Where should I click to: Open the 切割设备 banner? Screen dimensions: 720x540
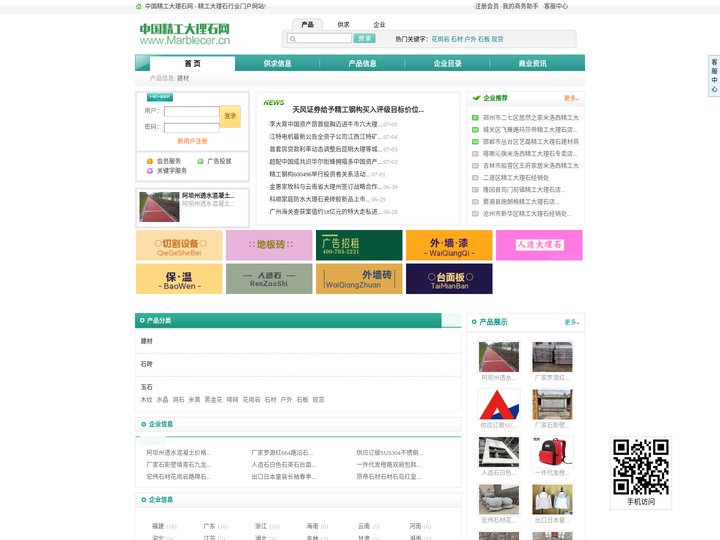click(x=179, y=245)
